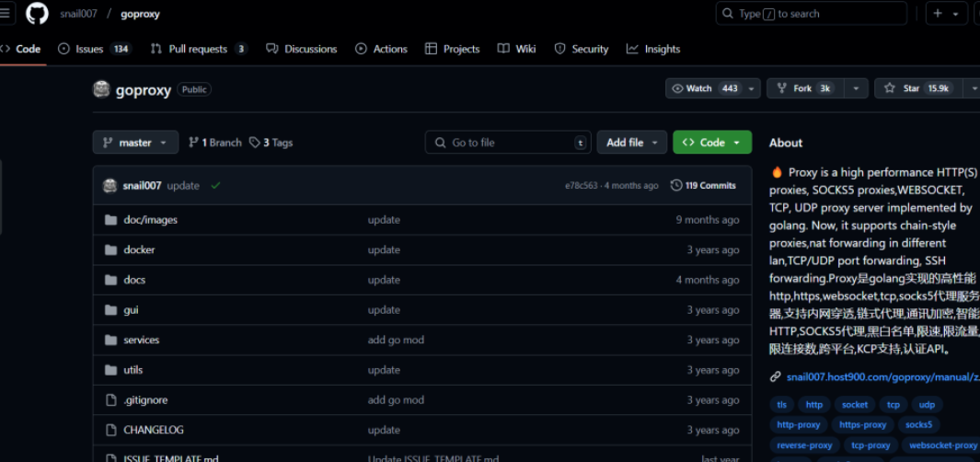Open the hamburger navigation menu
Screen dimensions: 980x462
pos(5,14)
